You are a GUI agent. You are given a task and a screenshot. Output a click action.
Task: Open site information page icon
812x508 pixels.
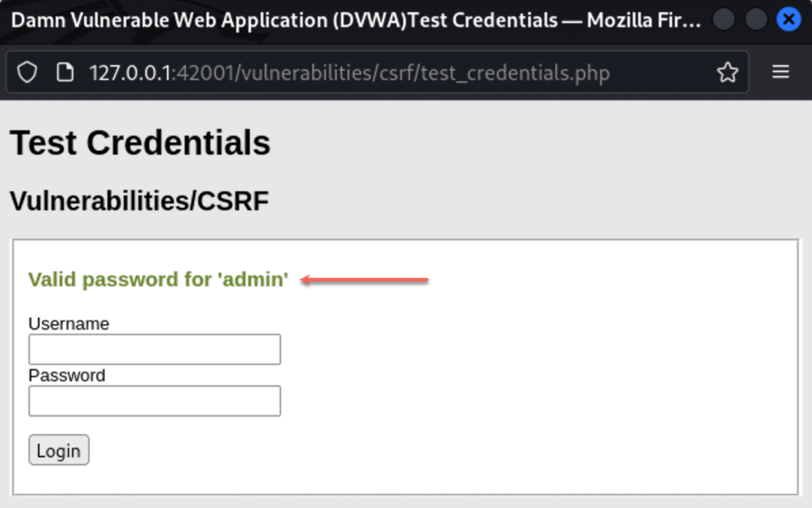point(65,72)
